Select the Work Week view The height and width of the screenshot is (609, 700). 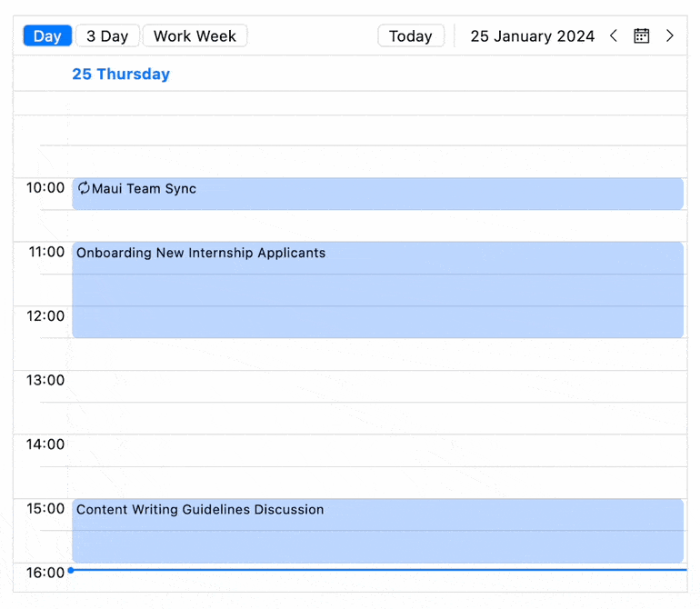[x=195, y=35]
